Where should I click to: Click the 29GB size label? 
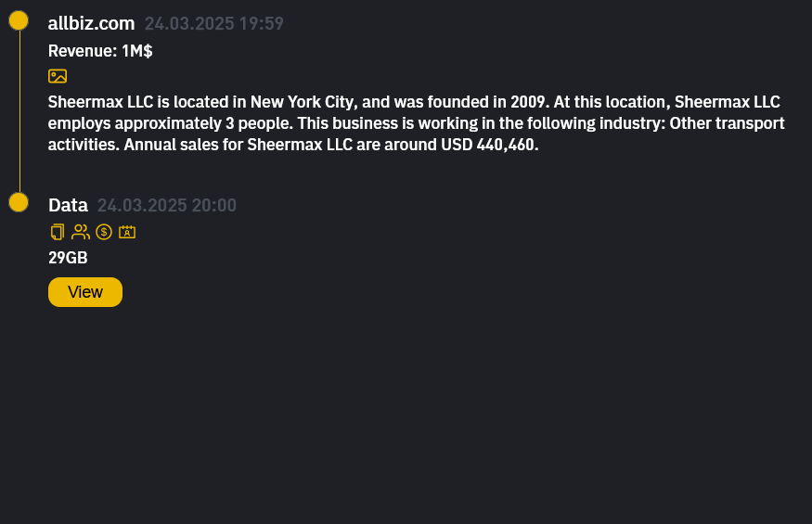tap(68, 258)
